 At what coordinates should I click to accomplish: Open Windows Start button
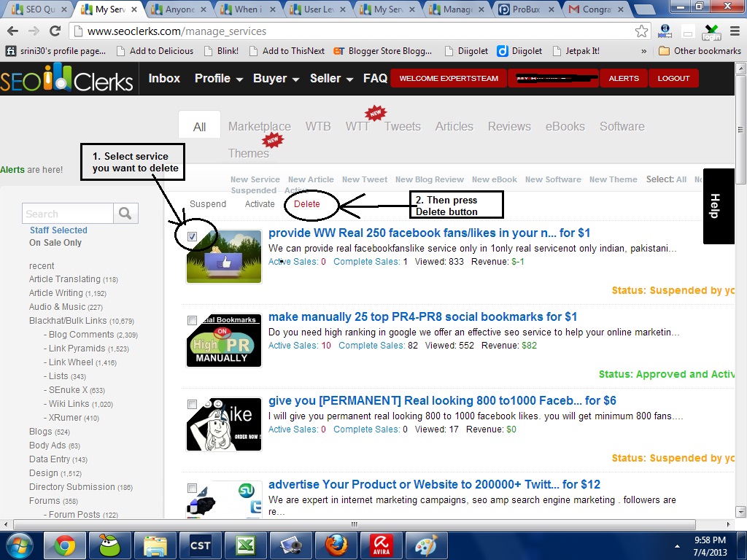19,545
